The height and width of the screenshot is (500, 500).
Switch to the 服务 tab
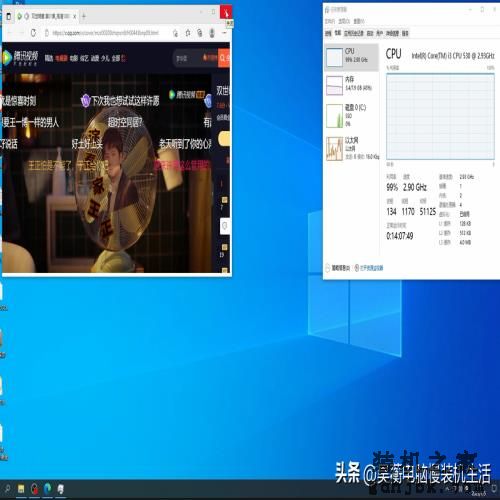point(405,33)
